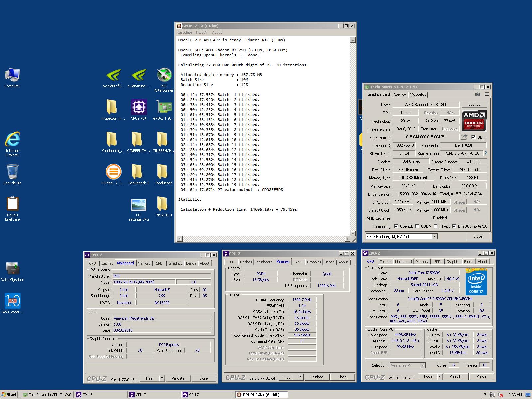Open the New DLLs folder
The height and width of the screenshot is (399, 532).
(164, 206)
